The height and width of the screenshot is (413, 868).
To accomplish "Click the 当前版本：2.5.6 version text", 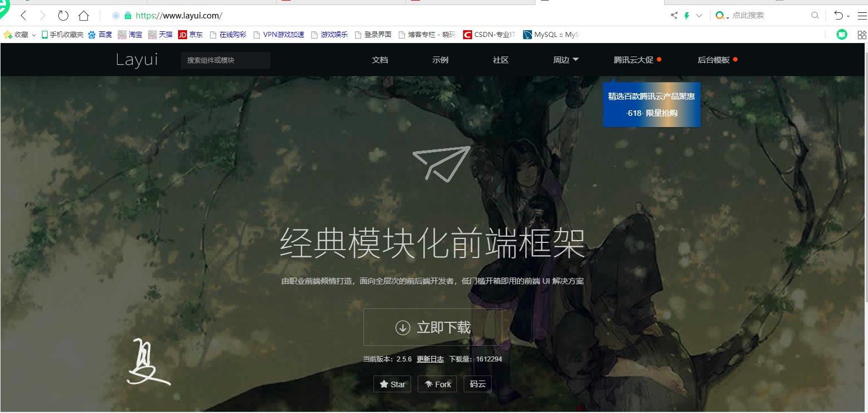I will click(388, 359).
